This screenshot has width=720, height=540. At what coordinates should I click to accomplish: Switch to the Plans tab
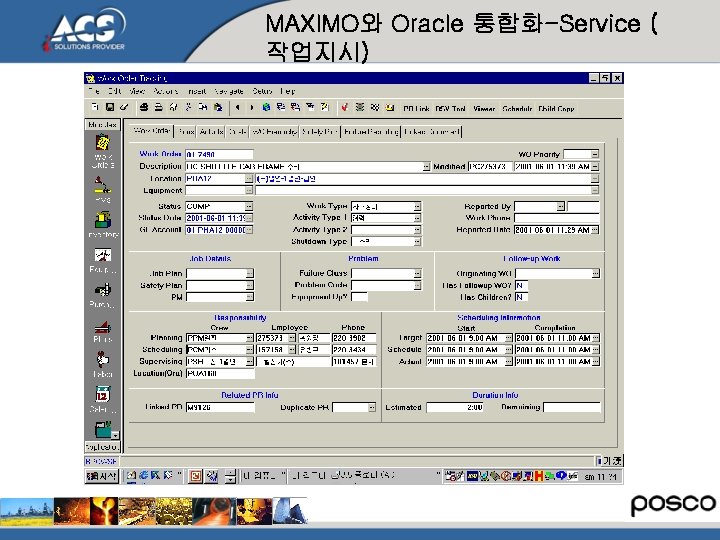tap(186, 132)
